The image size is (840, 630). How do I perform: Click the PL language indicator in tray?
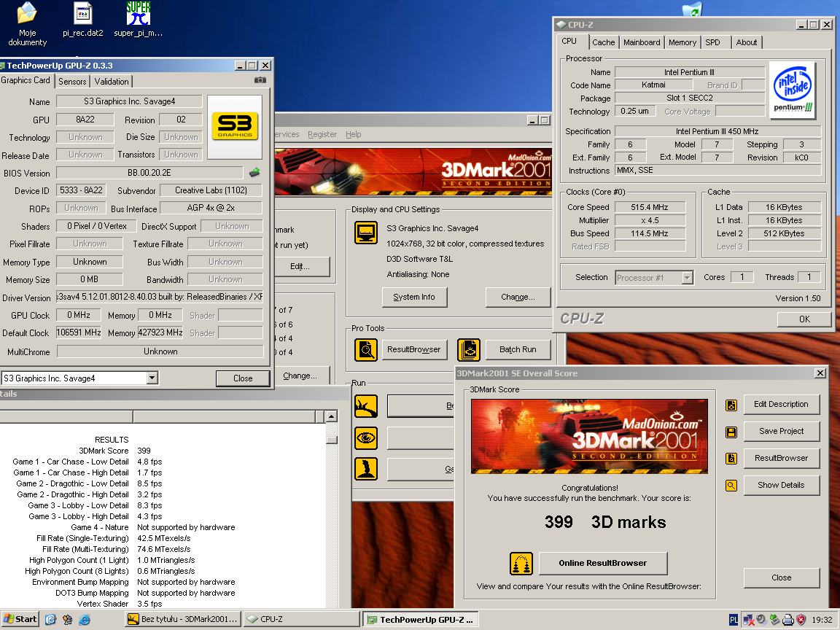click(734, 620)
